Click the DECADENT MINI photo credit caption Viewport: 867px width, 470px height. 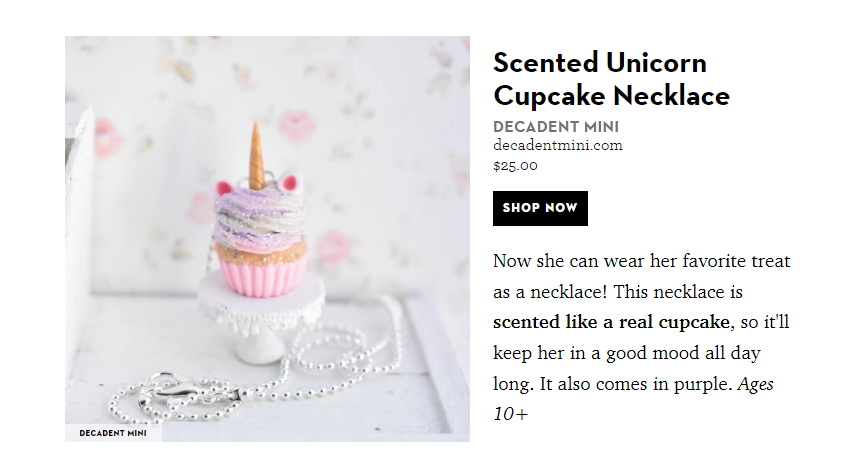coord(113,433)
